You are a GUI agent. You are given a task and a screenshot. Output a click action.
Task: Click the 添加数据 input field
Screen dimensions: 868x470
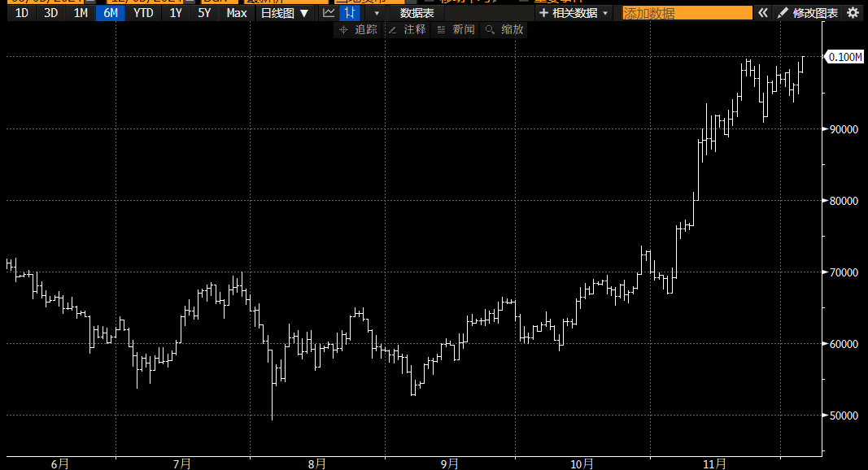click(687, 13)
